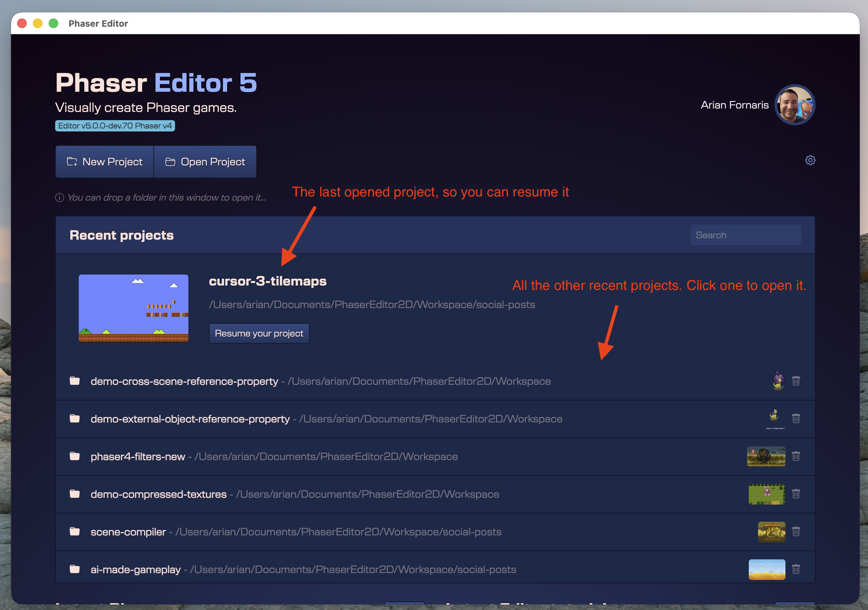
Task: Click the ai-made-gameplay preview thumbnail
Action: click(767, 569)
